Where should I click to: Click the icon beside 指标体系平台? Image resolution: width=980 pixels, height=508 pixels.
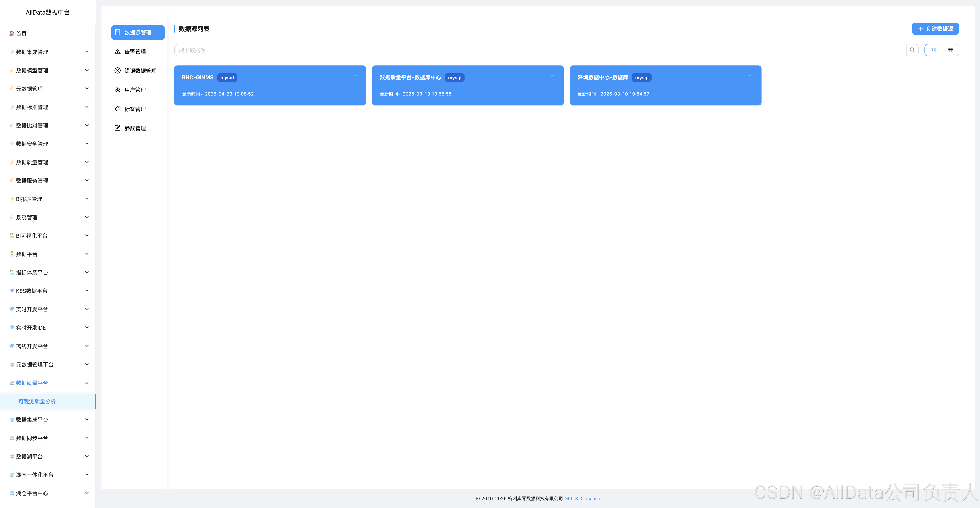[12, 273]
